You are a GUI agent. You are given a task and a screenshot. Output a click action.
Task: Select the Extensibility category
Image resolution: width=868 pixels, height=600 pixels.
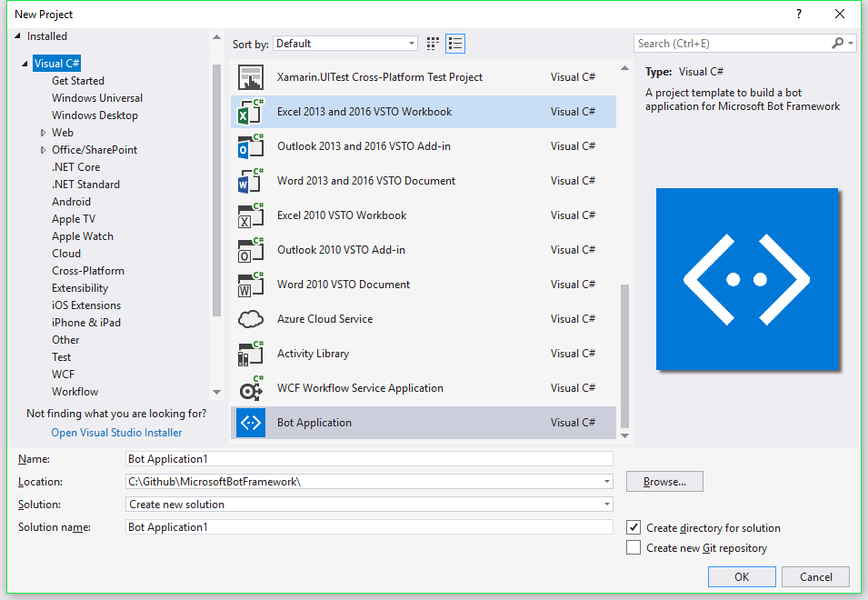click(x=80, y=288)
